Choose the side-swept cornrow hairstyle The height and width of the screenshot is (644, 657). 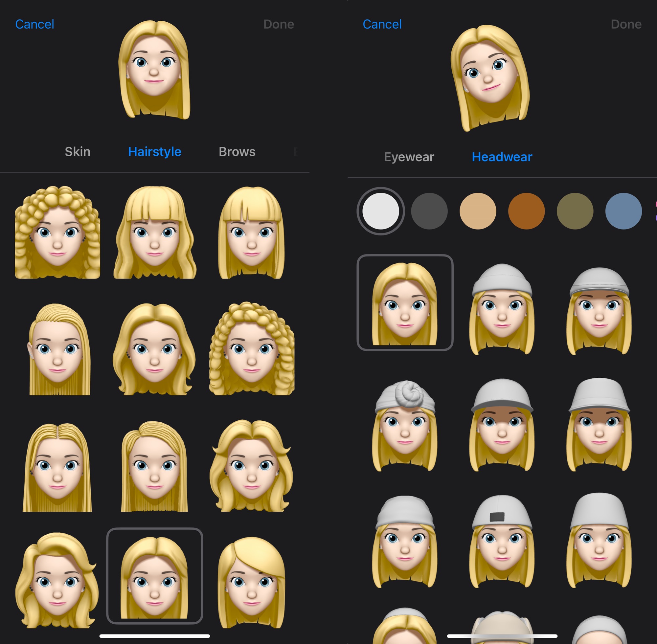click(x=58, y=349)
